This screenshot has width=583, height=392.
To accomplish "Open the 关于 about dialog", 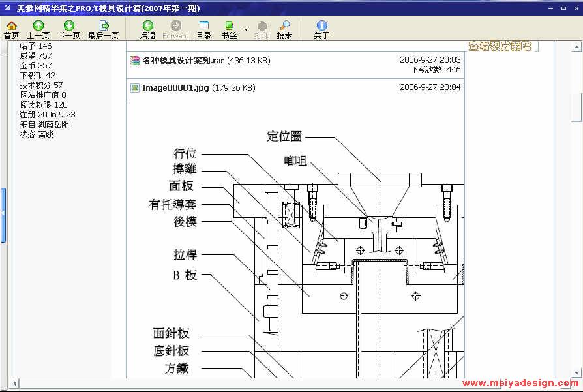I will point(321,29).
